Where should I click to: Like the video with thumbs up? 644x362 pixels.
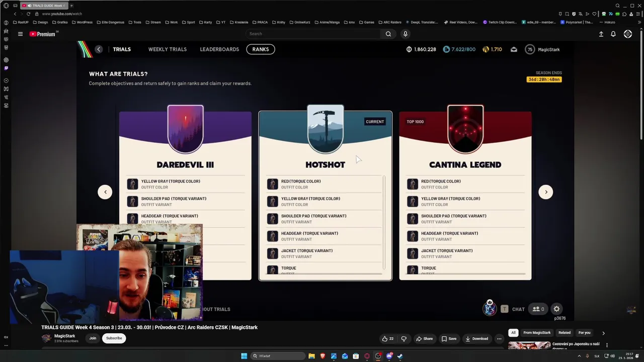point(387,338)
